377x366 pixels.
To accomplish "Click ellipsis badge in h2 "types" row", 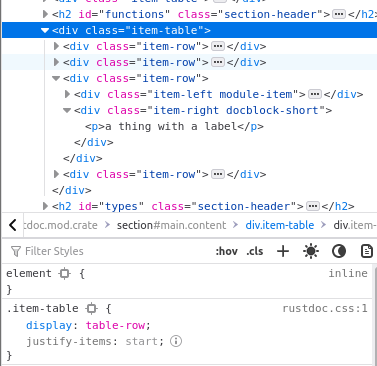I will [313, 206].
